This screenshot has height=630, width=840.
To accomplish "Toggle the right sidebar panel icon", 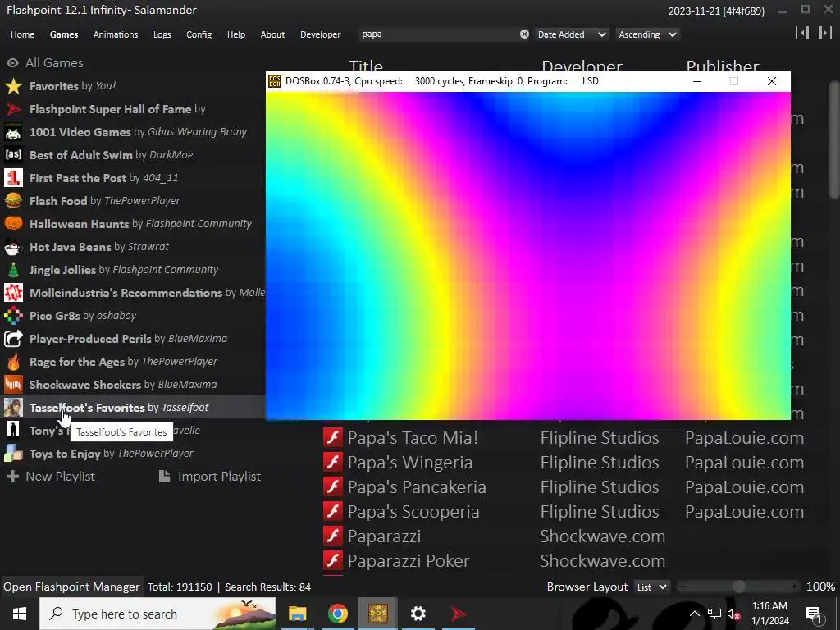I will 824,33.
